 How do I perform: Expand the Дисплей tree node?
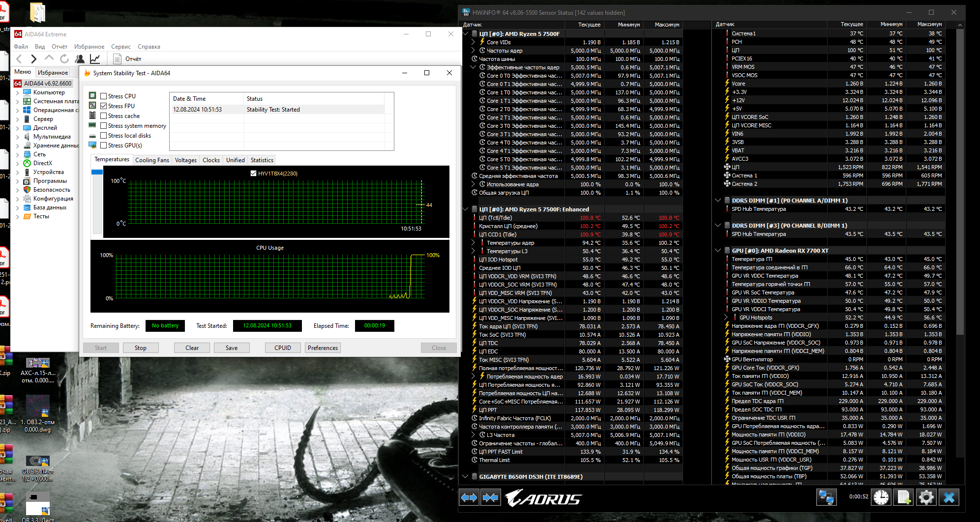tap(18, 128)
